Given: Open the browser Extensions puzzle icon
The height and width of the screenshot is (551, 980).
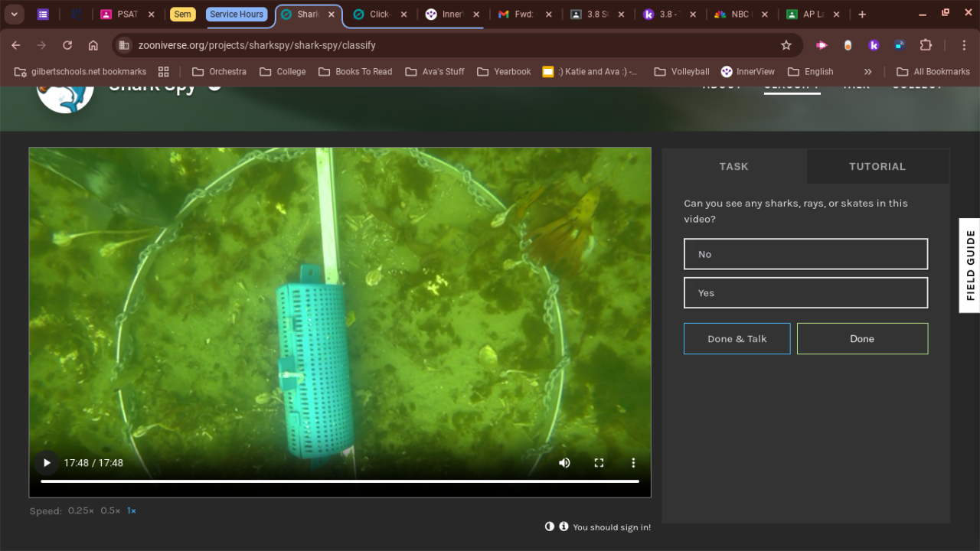Looking at the screenshot, I should tap(925, 45).
